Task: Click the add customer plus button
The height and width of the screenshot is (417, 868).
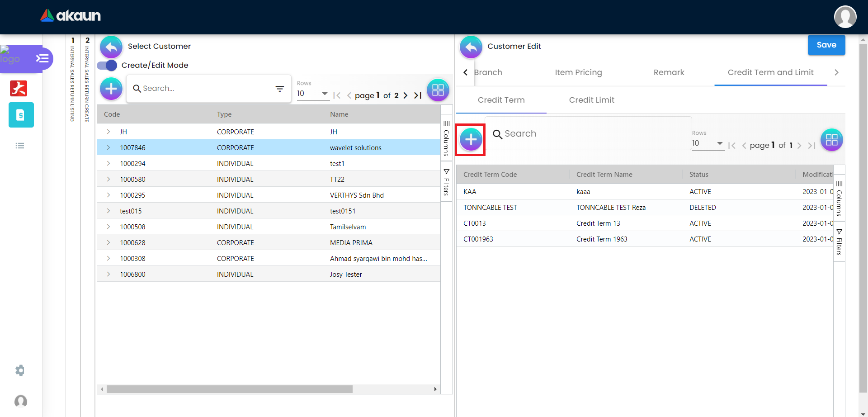Action: point(111,89)
